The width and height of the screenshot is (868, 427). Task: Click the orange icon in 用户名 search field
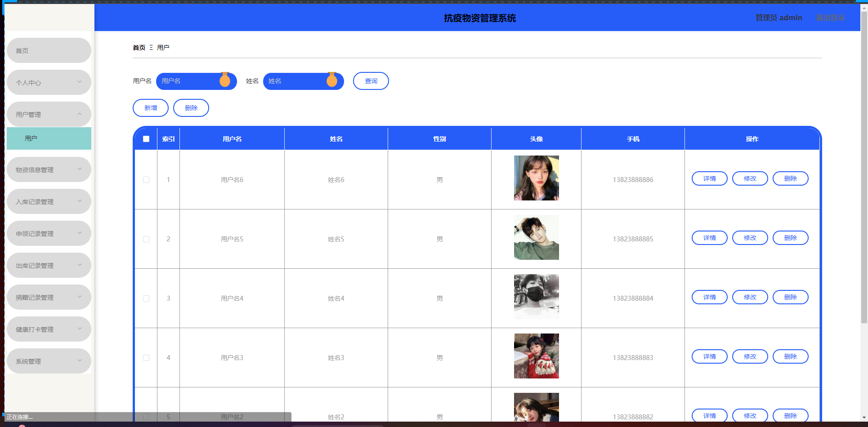225,80
